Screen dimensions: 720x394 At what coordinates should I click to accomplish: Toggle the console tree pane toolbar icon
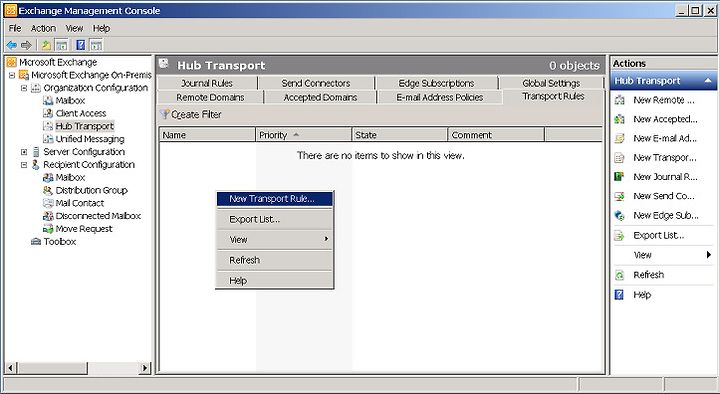61,45
